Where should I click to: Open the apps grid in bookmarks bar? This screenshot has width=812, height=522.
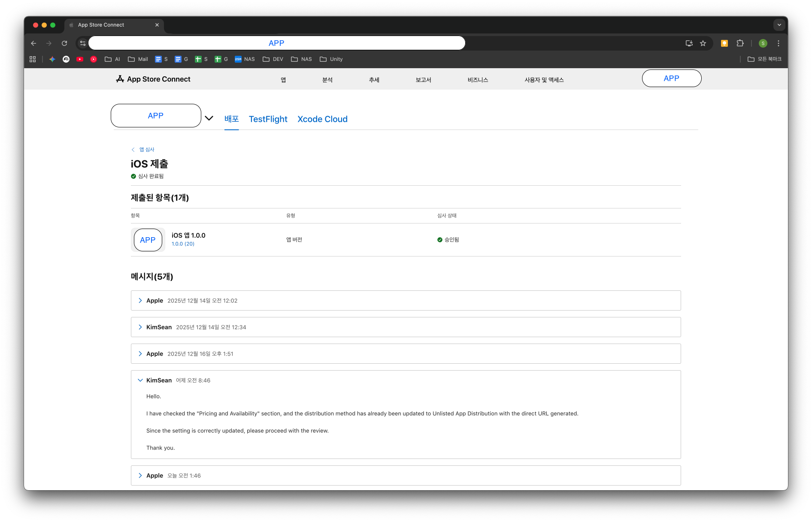pos(33,59)
